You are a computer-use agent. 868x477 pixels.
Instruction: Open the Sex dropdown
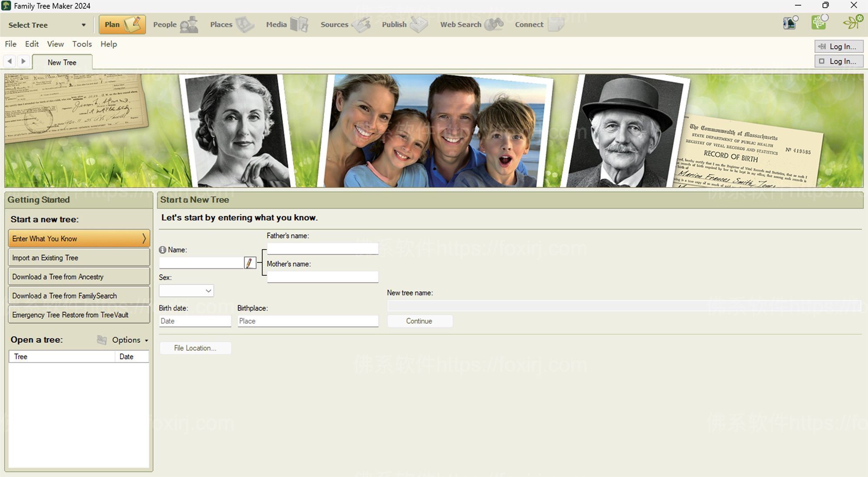(186, 290)
